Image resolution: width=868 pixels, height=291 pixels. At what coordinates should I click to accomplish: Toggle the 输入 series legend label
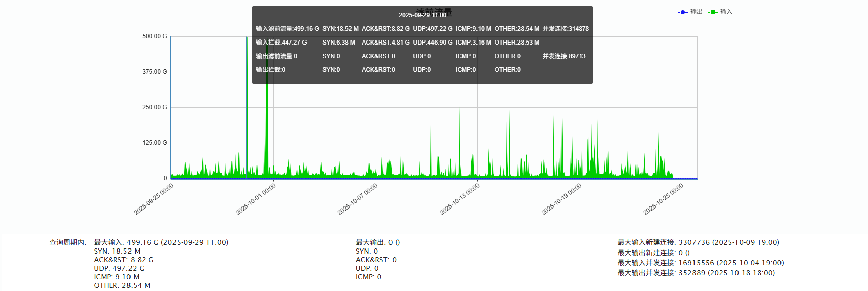(x=726, y=12)
